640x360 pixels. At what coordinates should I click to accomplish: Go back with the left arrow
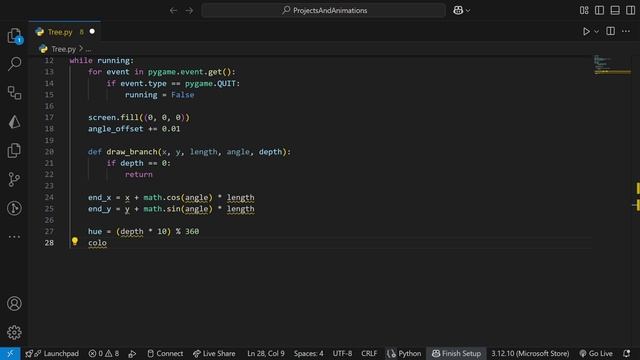tap(173, 10)
